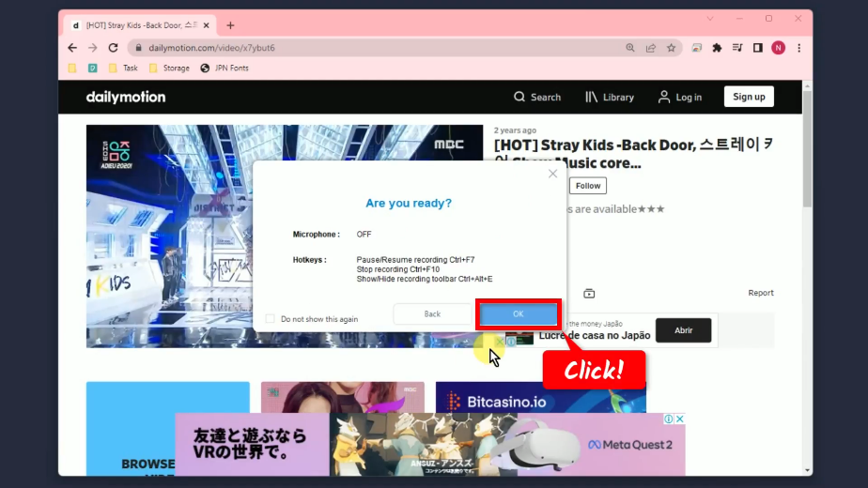Open a new browser tab
Screen dimensions: 868x488
pyautogui.click(x=230, y=25)
